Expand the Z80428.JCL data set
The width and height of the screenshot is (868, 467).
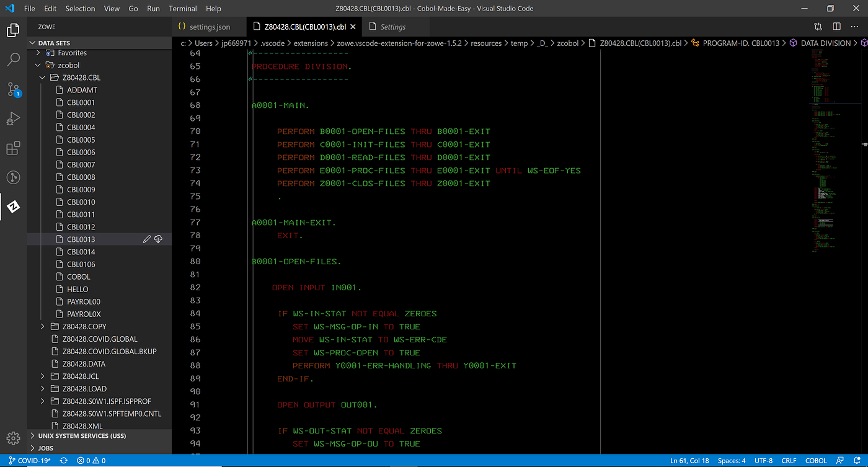click(42, 376)
